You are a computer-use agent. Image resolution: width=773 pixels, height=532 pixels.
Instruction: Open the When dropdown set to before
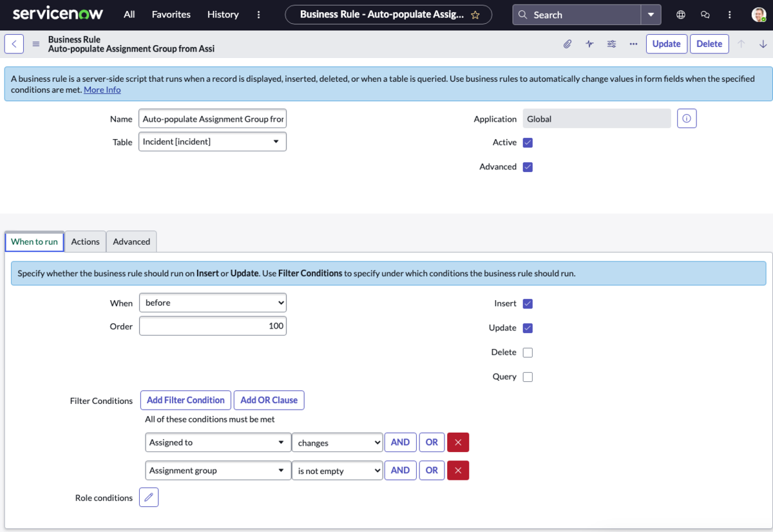[213, 303]
